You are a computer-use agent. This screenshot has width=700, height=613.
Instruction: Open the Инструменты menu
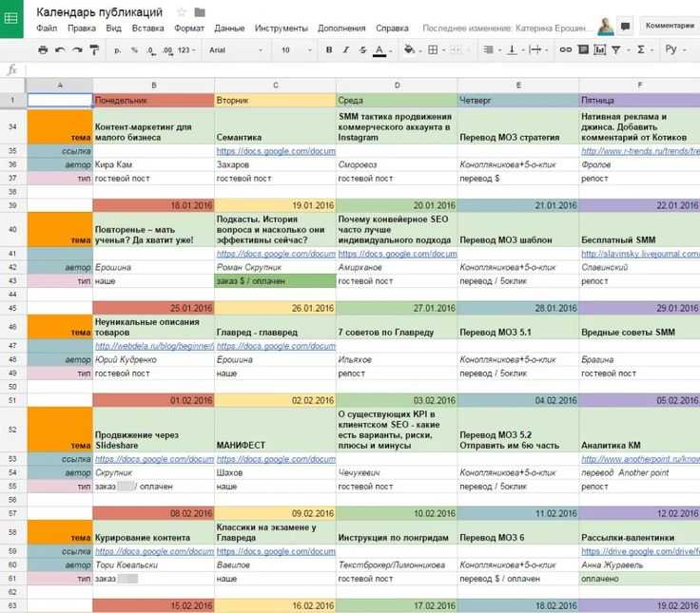click(x=282, y=29)
